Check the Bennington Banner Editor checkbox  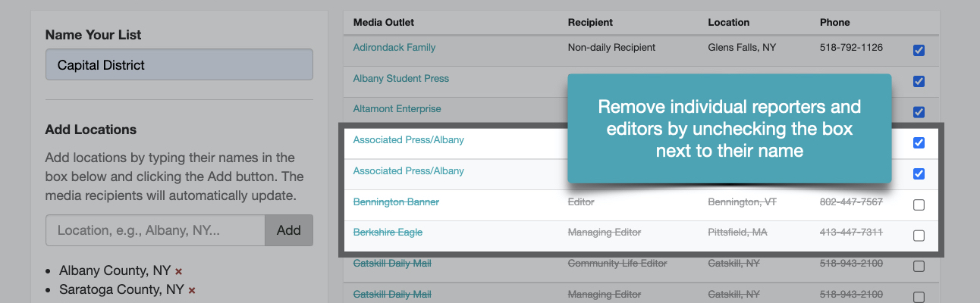[x=919, y=205]
